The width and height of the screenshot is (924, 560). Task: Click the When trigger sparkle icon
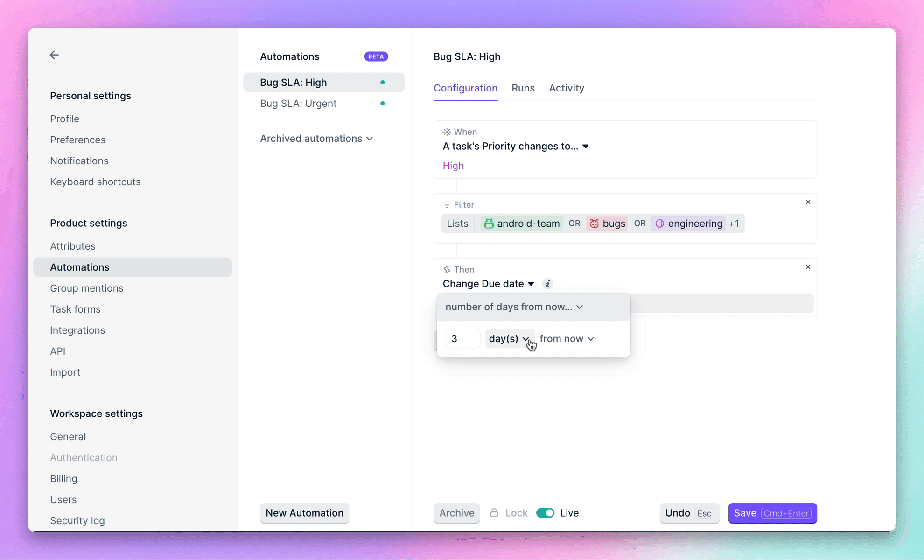(447, 132)
